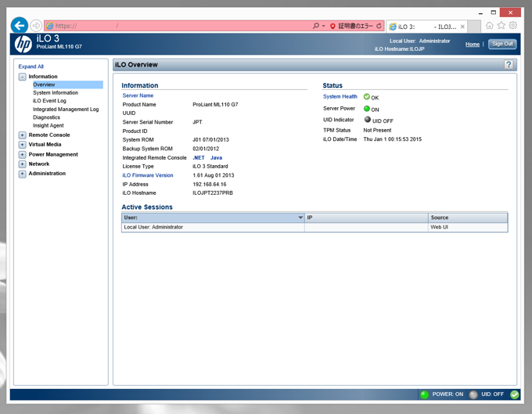The height and width of the screenshot is (414, 532).
Task: Select the Local User: Administrator session row
Action: [x=315, y=228]
